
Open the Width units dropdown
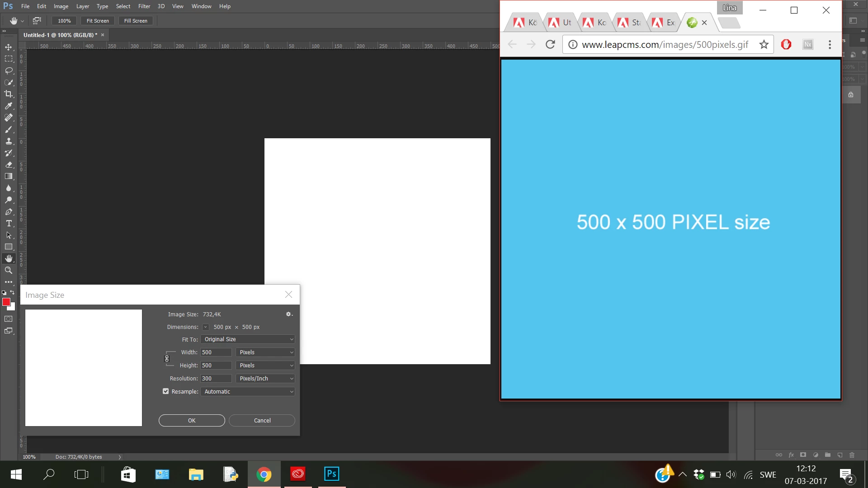pos(265,352)
